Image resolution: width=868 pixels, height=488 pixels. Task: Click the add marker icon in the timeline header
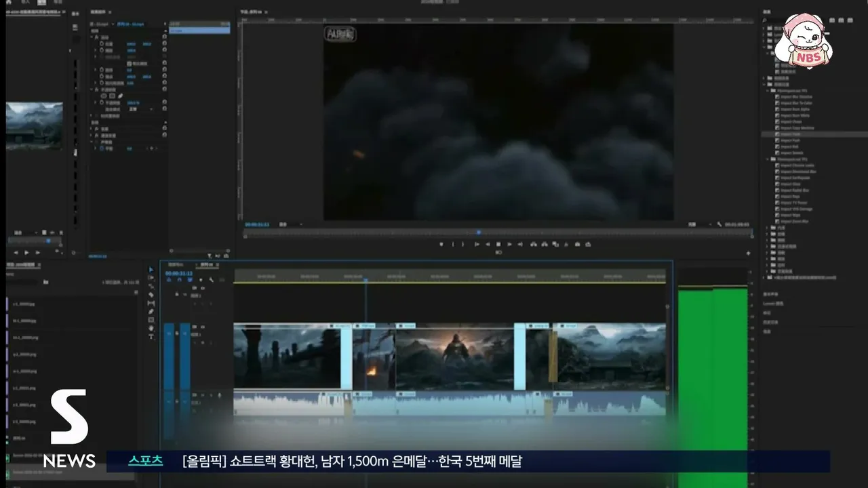pos(201,280)
